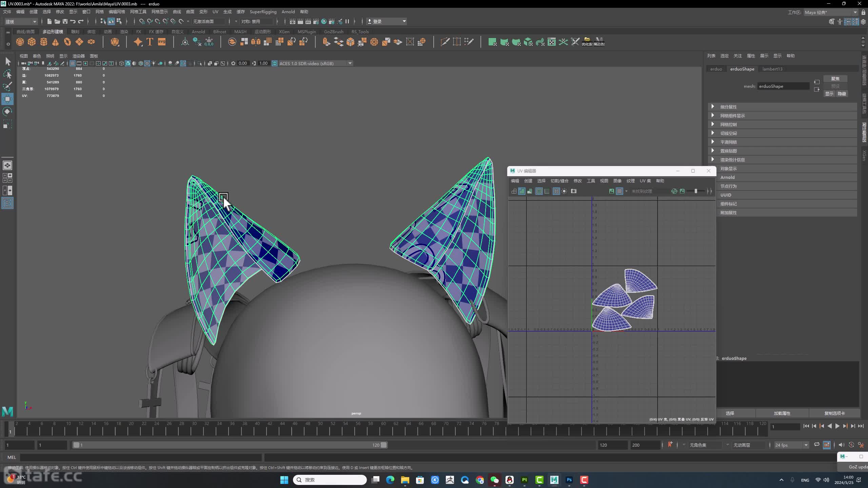Open the 编辑网格 menu
Image resolution: width=868 pixels, height=488 pixels.
tap(117, 12)
